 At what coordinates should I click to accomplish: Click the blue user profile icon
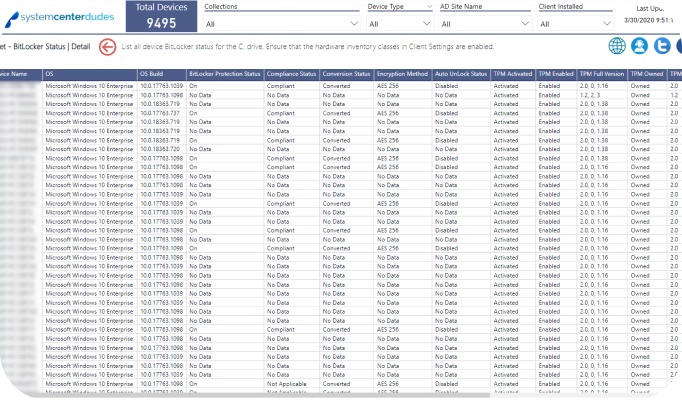coord(639,46)
